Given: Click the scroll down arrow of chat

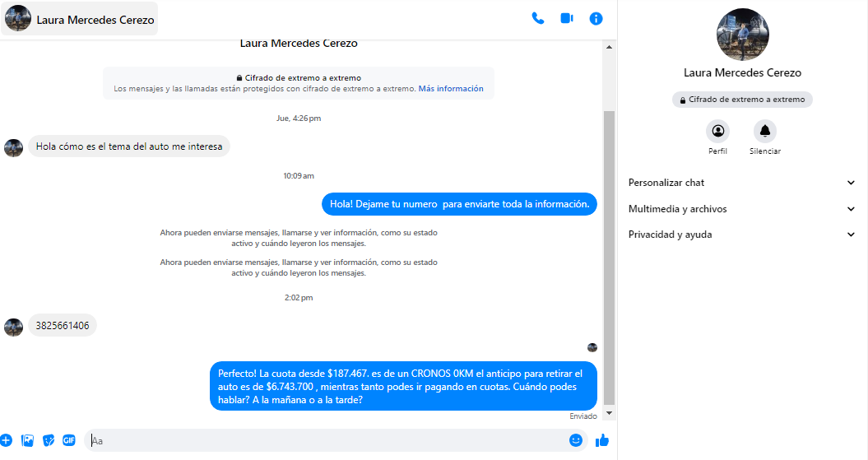Looking at the screenshot, I should [609, 413].
